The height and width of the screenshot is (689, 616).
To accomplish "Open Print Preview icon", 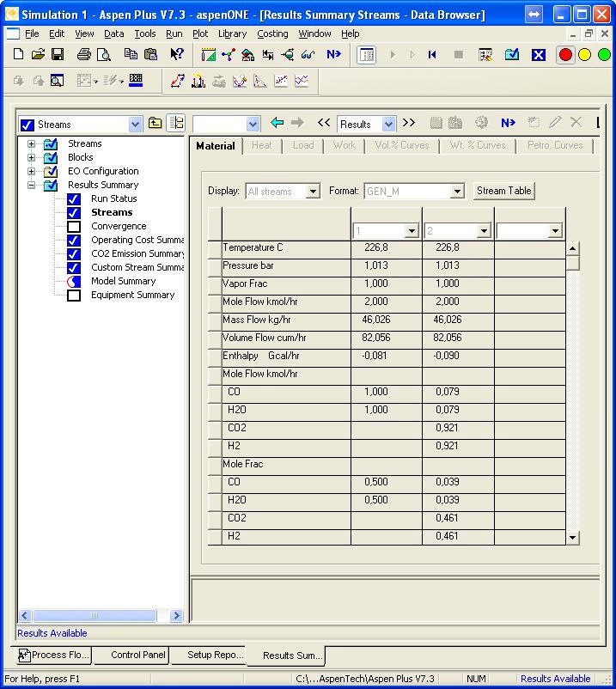I will coord(104,54).
